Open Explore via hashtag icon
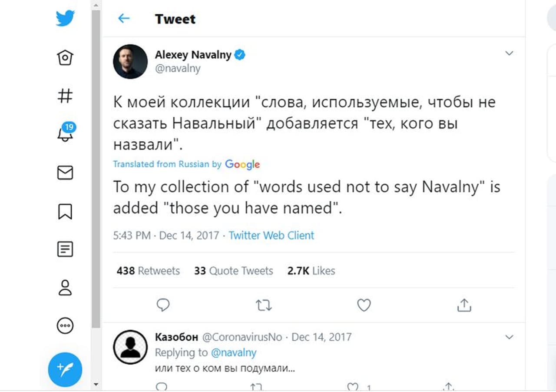This screenshot has width=556, height=392. (x=65, y=96)
